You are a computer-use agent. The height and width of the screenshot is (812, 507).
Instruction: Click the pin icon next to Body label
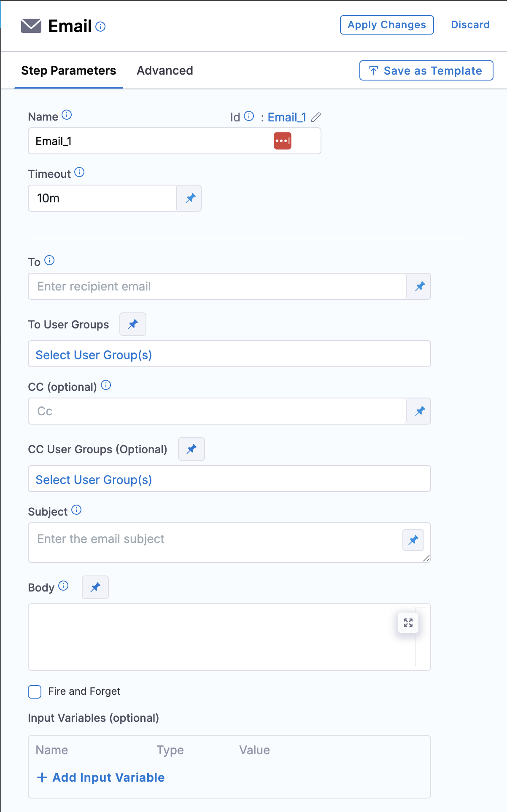tap(95, 587)
